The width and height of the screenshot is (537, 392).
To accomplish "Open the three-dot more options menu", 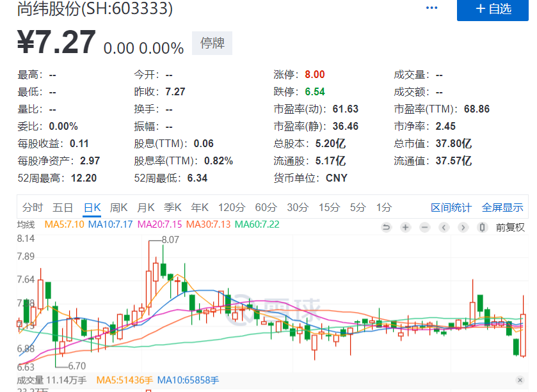I will pos(432,8).
